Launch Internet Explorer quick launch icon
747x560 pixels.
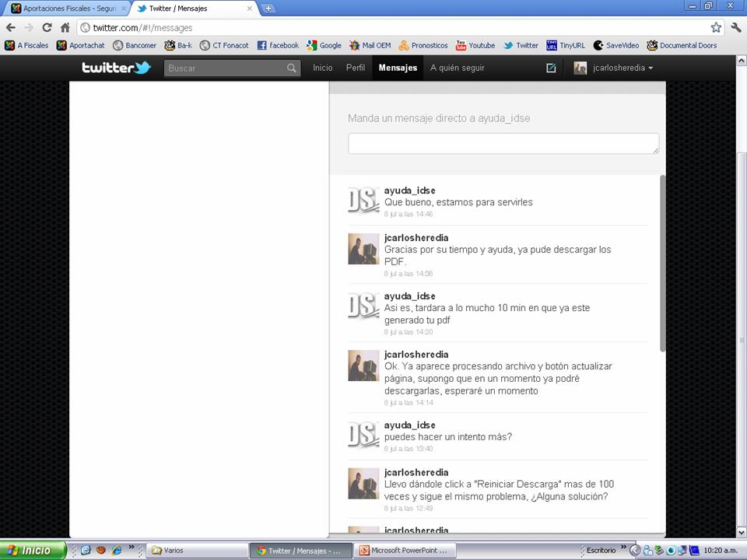point(116,551)
